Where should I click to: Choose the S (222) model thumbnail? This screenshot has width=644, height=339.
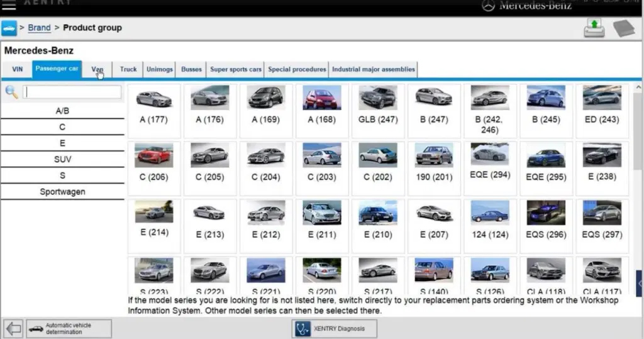[x=210, y=270]
